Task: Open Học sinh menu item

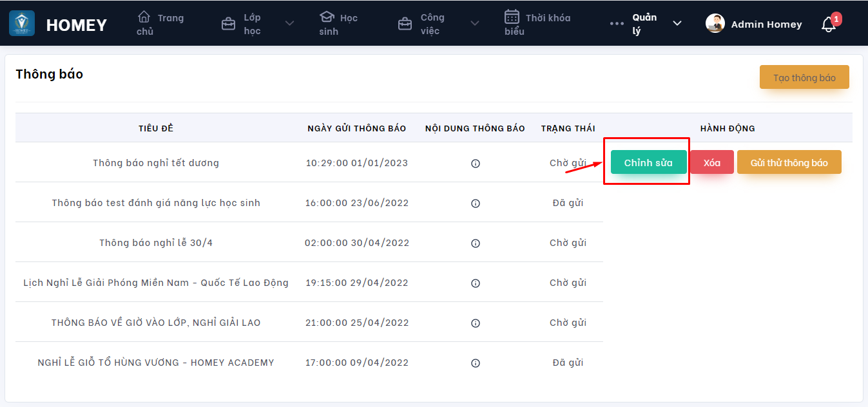Action: click(338, 24)
